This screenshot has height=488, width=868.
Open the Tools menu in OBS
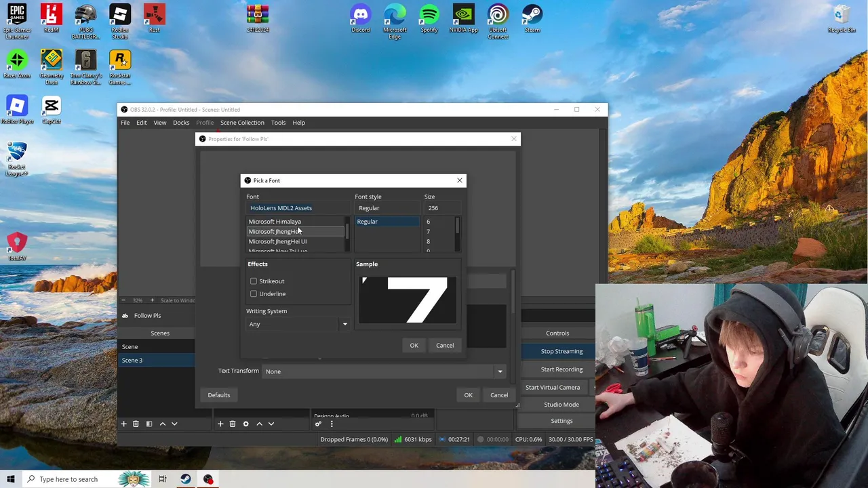[x=278, y=123]
